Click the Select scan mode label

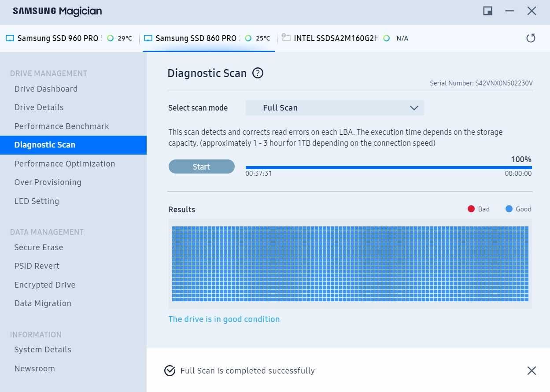coord(198,108)
